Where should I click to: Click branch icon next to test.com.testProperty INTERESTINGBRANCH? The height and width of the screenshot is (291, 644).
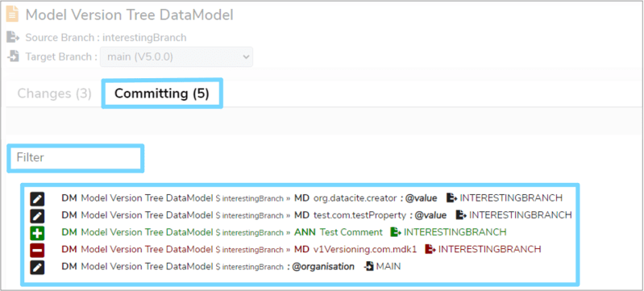pyautogui.click(x=461, y=215)
